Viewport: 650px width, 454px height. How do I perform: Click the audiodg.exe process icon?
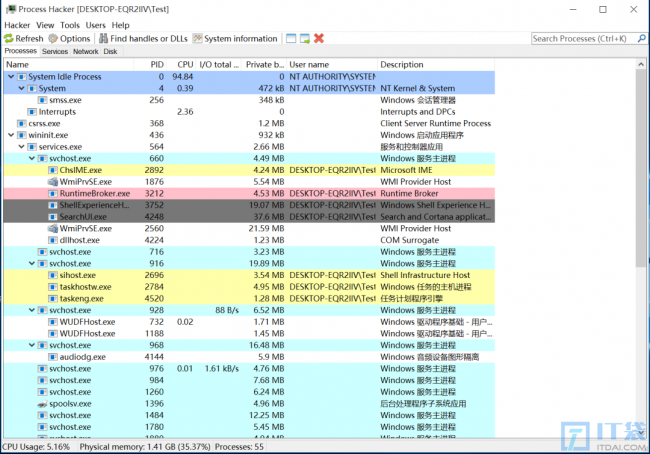[53, 357]
